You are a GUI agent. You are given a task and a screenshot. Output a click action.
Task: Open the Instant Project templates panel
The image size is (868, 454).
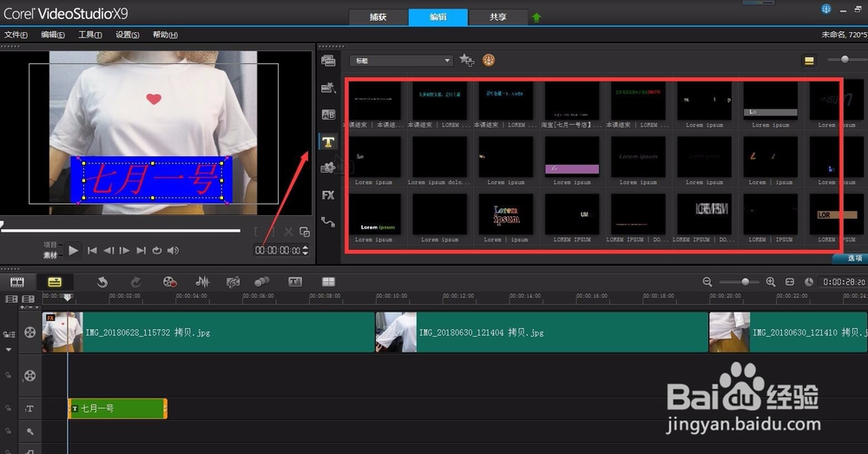328,88
